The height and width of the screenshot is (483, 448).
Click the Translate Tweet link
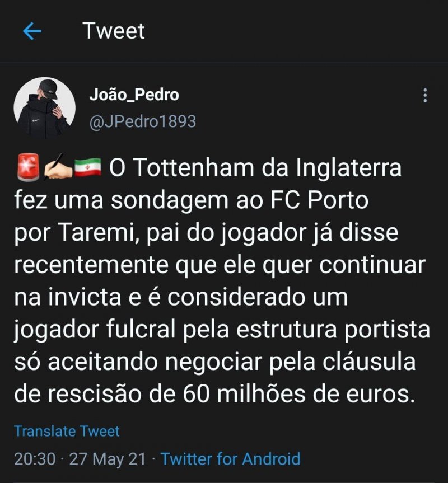[x=67, y=431]
